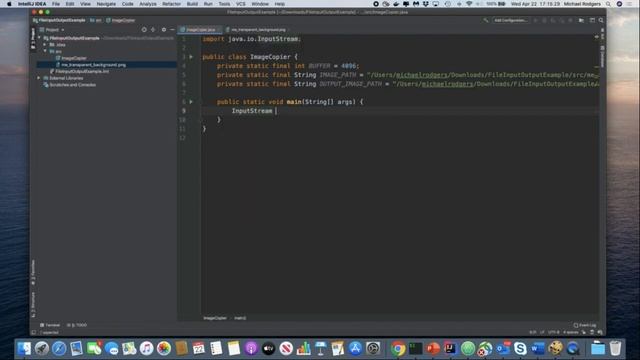Open the Refactor menu
This screenshot has height=360, width=640.
pyautogui.click(x=171, y=4)
